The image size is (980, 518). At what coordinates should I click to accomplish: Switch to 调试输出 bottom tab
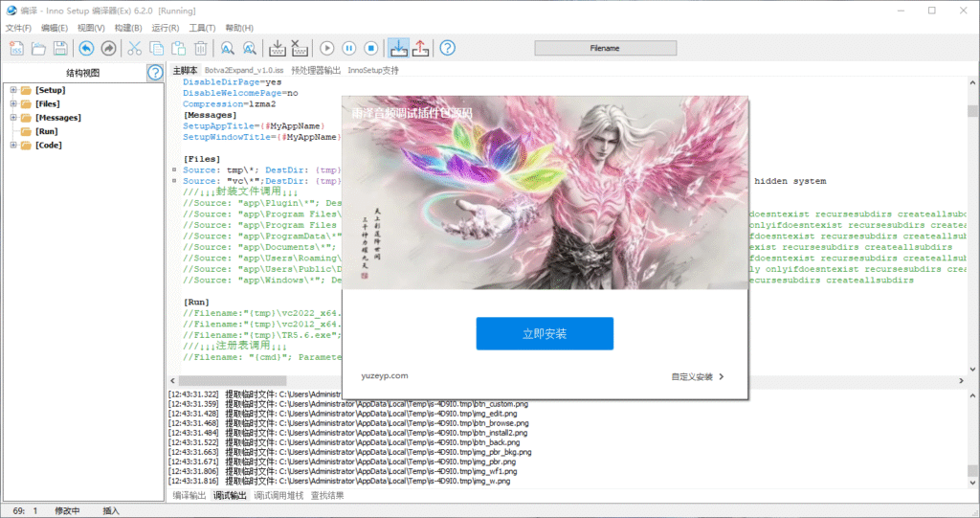230,495
